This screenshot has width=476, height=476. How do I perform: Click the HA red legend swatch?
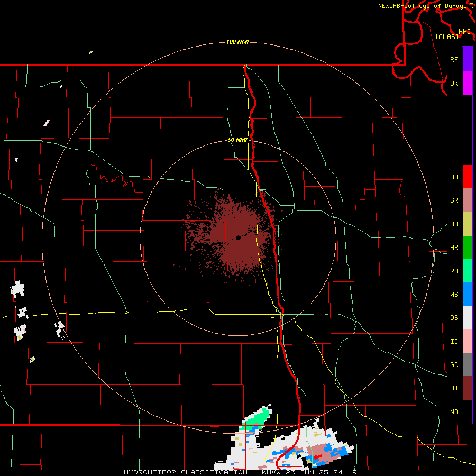[467, 177]
